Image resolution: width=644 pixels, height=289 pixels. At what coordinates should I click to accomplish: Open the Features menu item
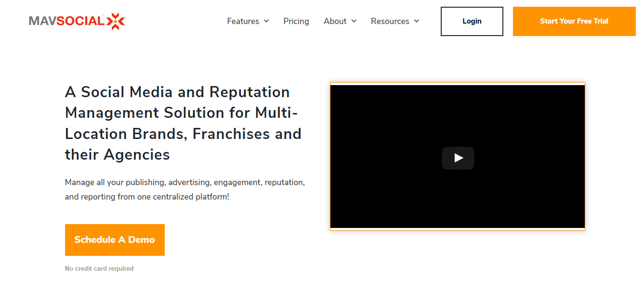[x=243, y=21]
